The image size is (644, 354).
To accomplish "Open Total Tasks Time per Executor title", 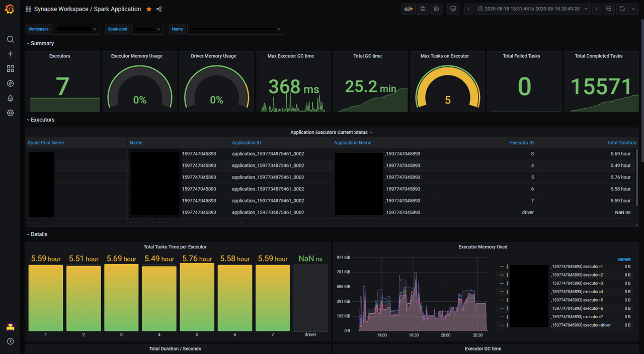I will [x=175, y=247].
